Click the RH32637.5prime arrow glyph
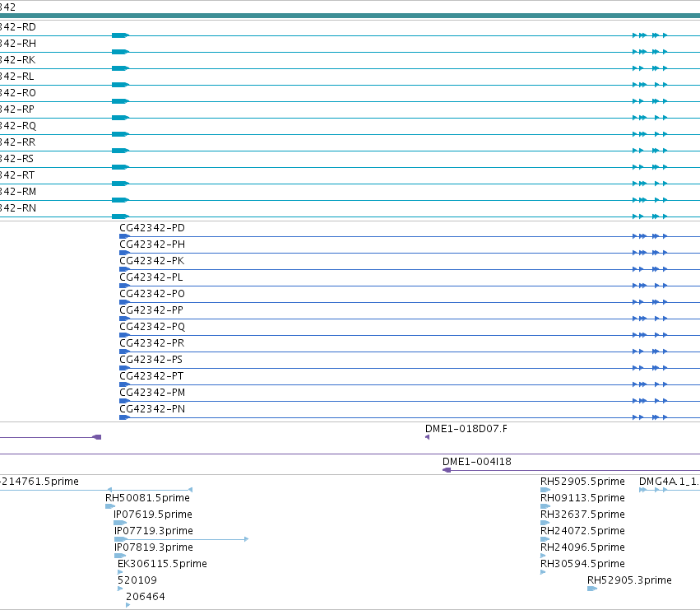Viewport: 700px width, 610px height. [x=545, y=523]
